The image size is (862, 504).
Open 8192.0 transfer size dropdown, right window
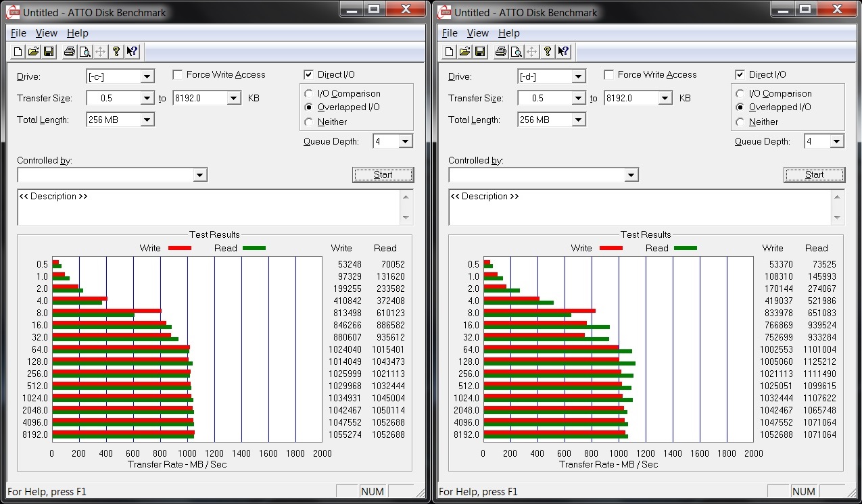click(x=665, y=98)
